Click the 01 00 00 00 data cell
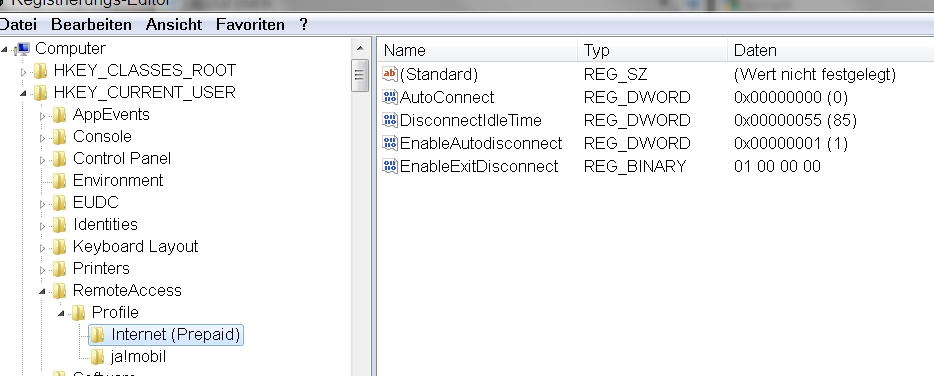This screenshot has width=934, height=376. [x=777, y=166]
